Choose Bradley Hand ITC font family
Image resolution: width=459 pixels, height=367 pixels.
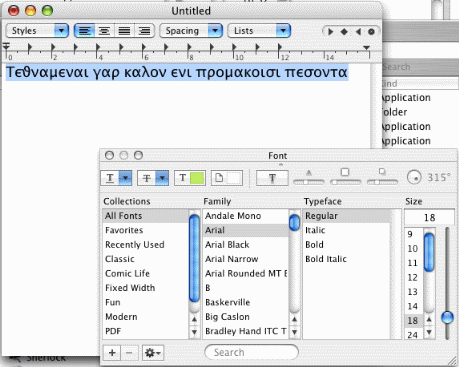[x=245, y=331]
